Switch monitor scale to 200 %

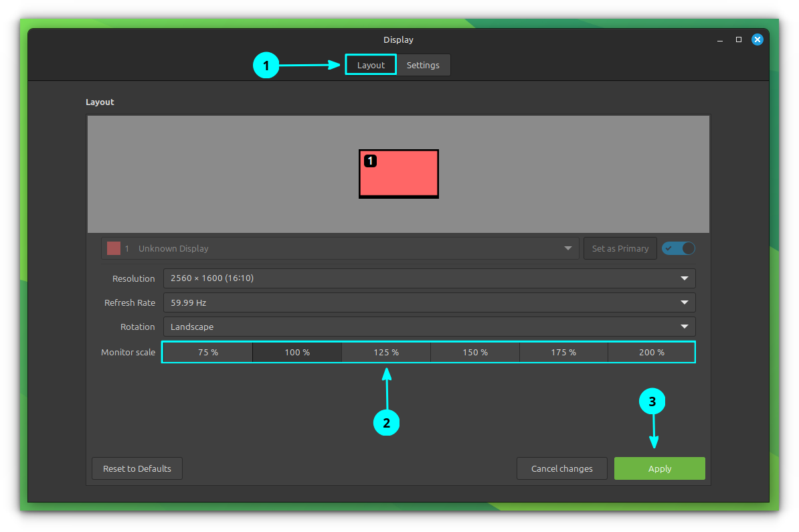tap(651, 352)
